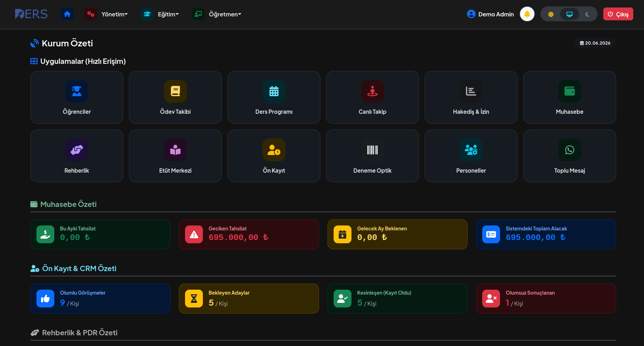
Task: Click the Çıkış logout button
Action: 618,14
